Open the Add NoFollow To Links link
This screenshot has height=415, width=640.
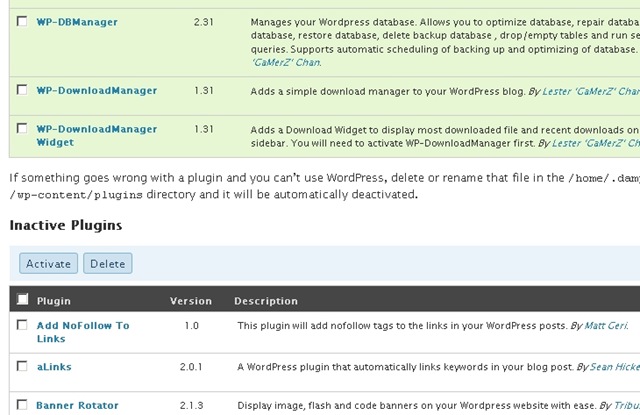tap(83, 332)
